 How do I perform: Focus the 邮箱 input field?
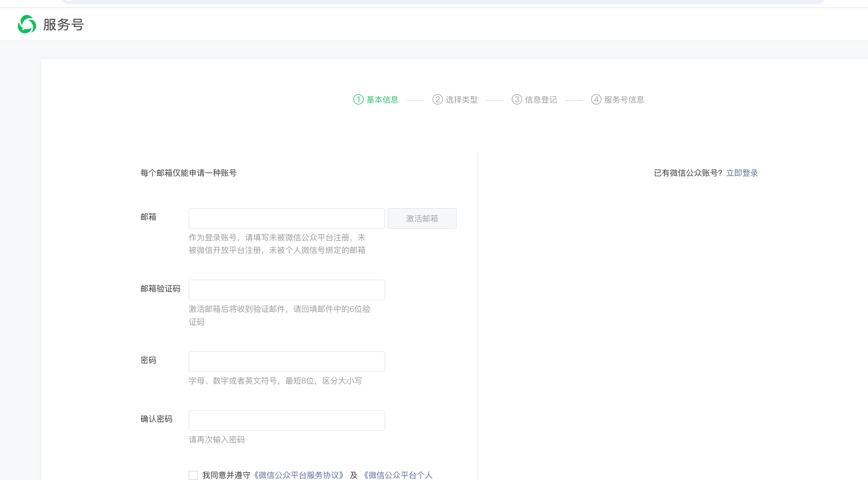click(x=286, y=218)
